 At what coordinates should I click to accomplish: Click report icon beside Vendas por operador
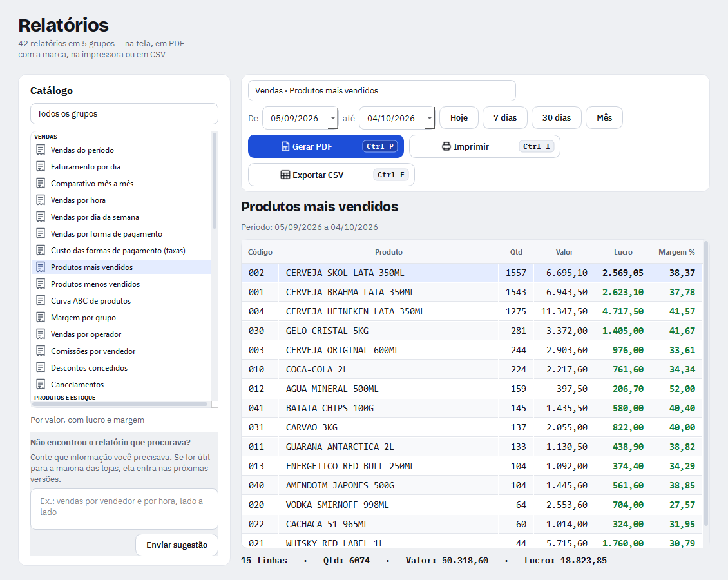[41, 334]
